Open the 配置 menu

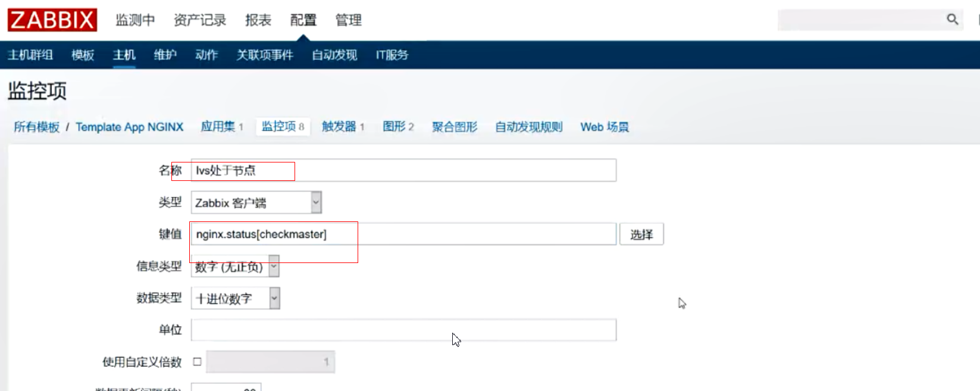coord(303,20)
